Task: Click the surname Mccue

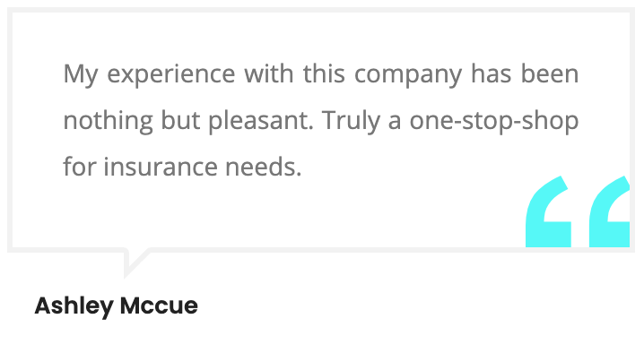Action: coord(159,306)
